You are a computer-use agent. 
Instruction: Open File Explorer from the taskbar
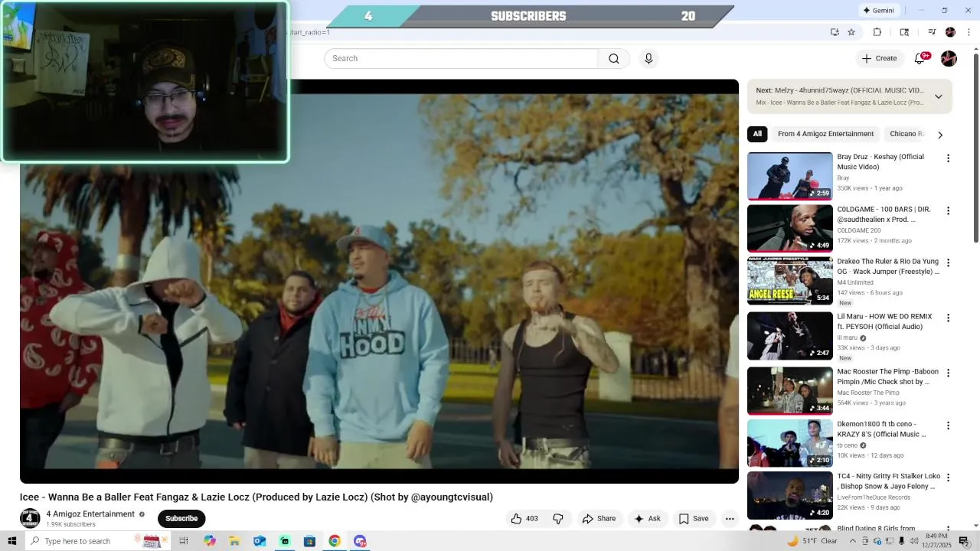point(234,541)
